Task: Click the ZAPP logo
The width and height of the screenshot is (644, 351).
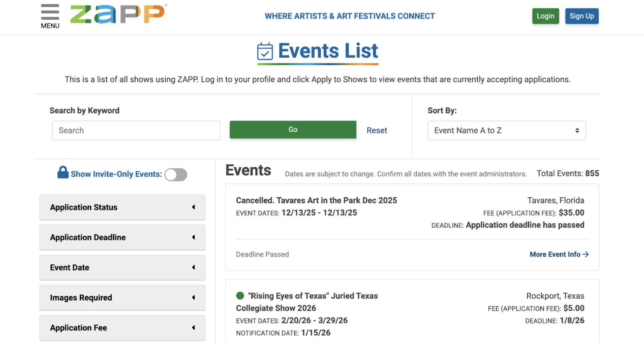Action: point(119,13)
